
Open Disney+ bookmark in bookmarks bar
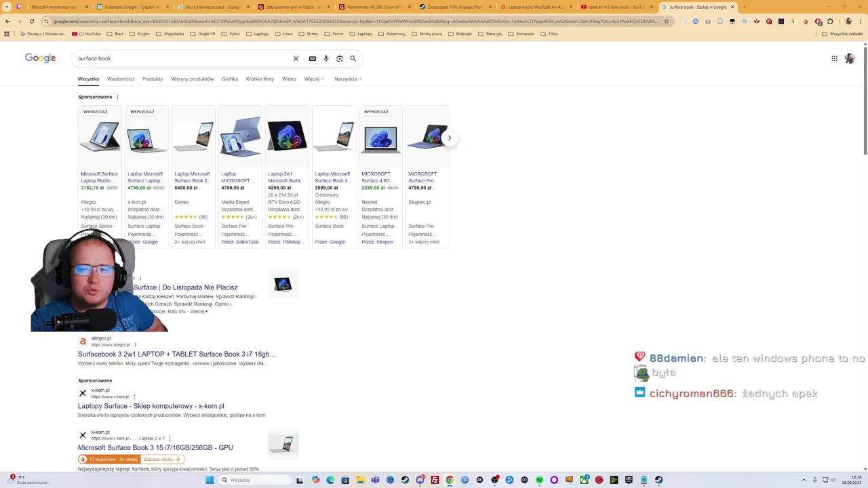click(x=43, y=33)
